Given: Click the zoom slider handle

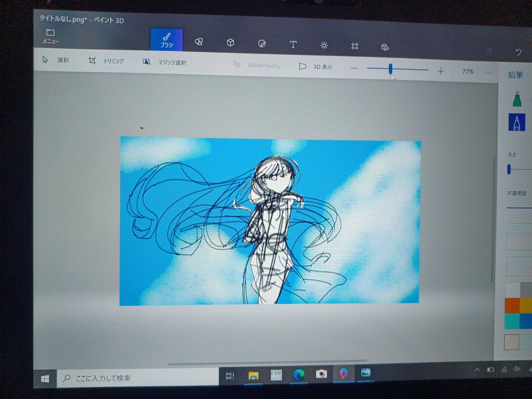Looking at the screenshot, I should pyautogui.click(x=391, y=69).
